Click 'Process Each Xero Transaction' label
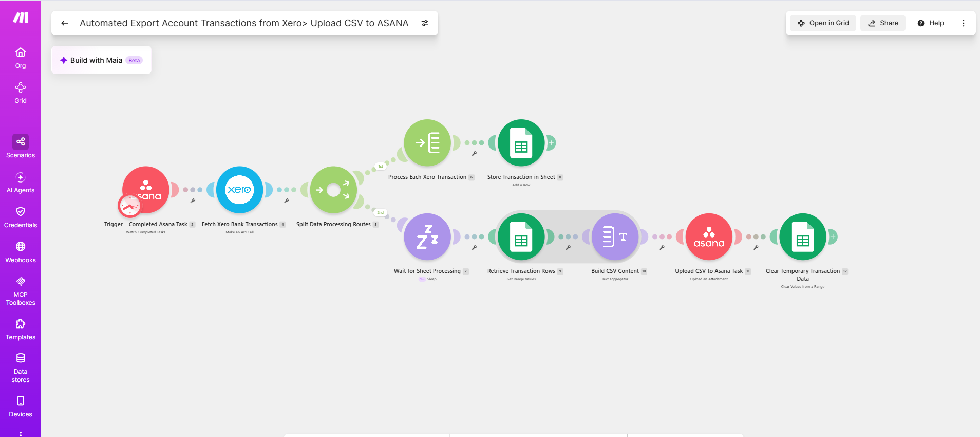 coord(427,177)
